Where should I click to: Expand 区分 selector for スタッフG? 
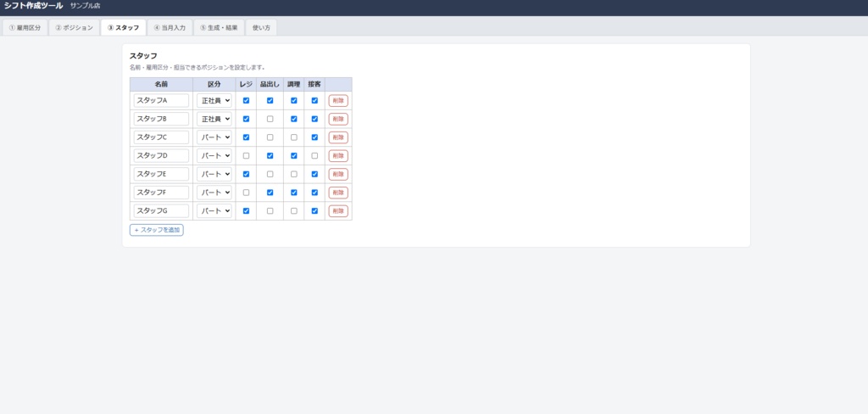(x=214, y=210)
